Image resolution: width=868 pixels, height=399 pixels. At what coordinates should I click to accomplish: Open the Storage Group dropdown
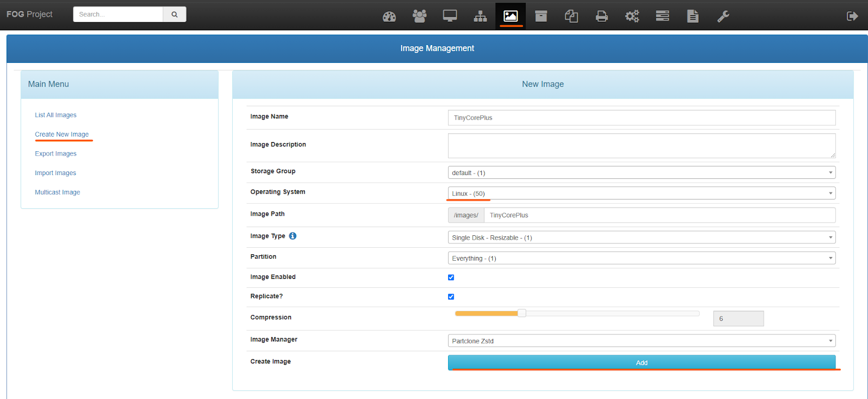pyautogui.click(x=642, y=172)
